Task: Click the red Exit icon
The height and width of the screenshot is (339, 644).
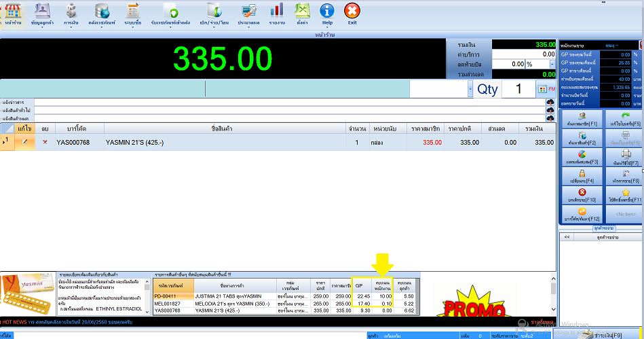Action: click(352, 14)
